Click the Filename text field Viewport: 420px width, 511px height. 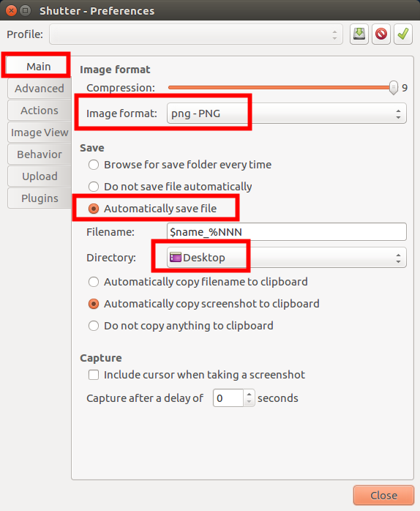pos(286,232)
